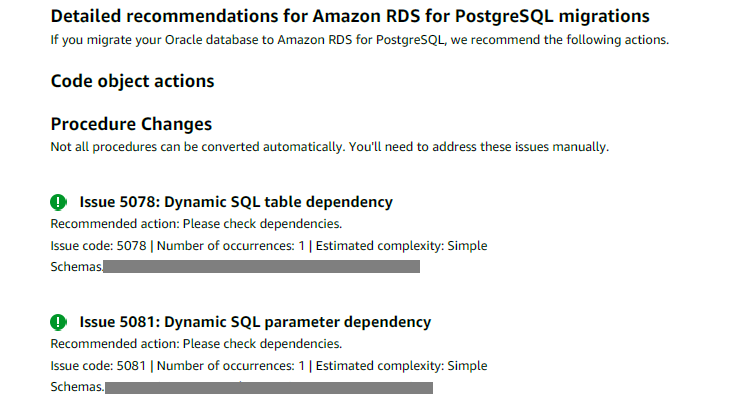Click Estimated complexity Simple for Issue 5078
Image resolution: width=755 pixels, height=401 pixels.
point(401,246)
